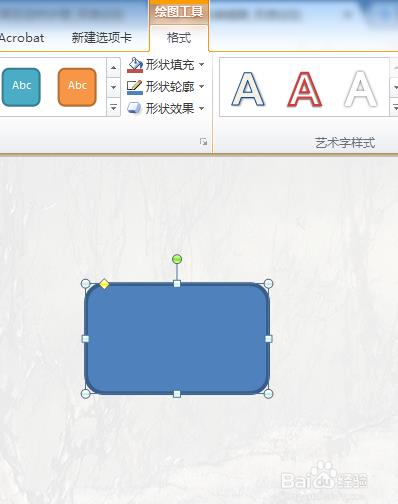
Task: Click the shape styles gallery up arrow
Action: 113,68
